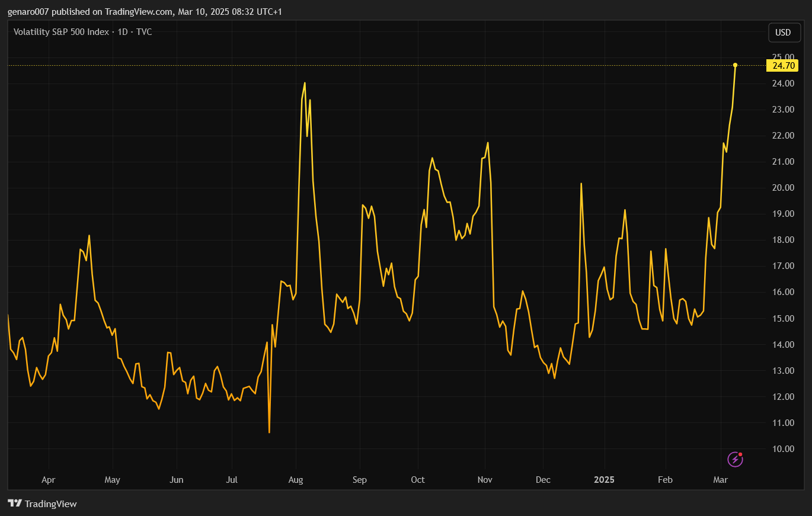Click the 11.00 price axis label
The image size is (812, 516).
[x=782, y=423]
